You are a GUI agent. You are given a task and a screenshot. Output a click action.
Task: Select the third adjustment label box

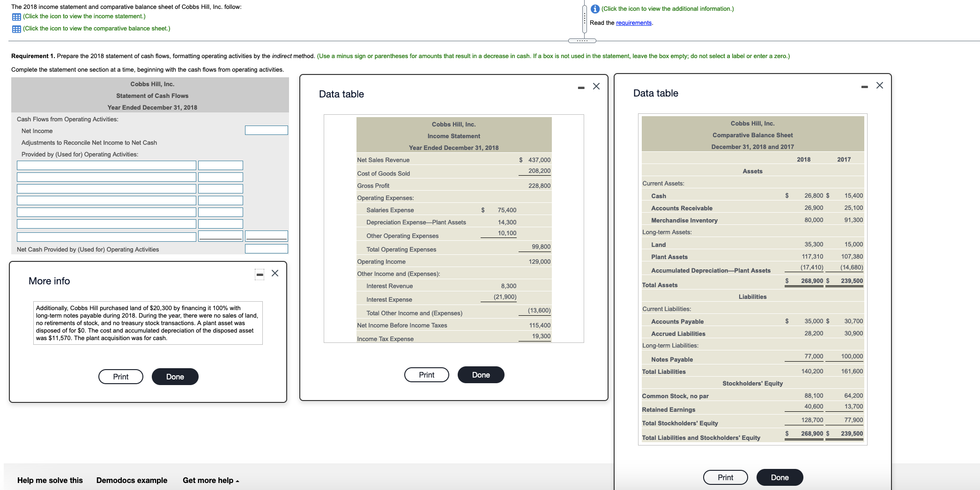[106, 189]
